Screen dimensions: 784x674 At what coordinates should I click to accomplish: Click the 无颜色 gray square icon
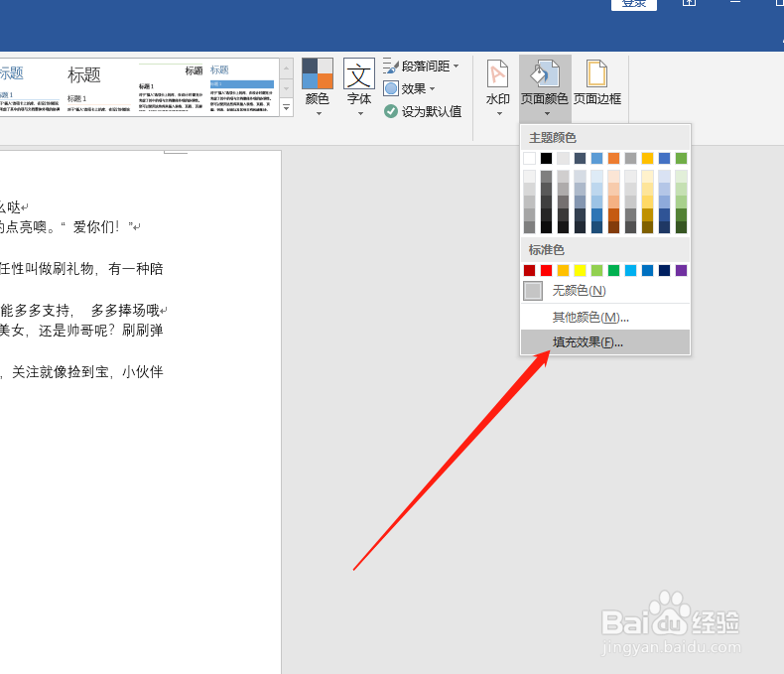pyautogui.click(x=533, y=291)
